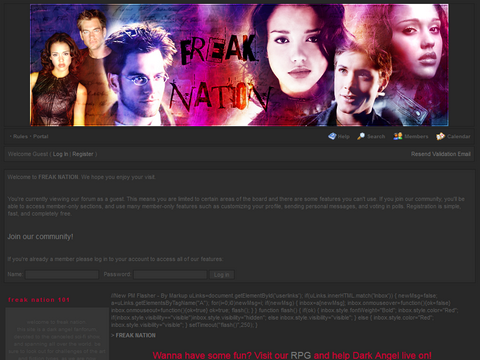This screenshot has height=360, width=480.
Task: Focus the Password input field
Action: pyautogui.click(x=170, y=275)
